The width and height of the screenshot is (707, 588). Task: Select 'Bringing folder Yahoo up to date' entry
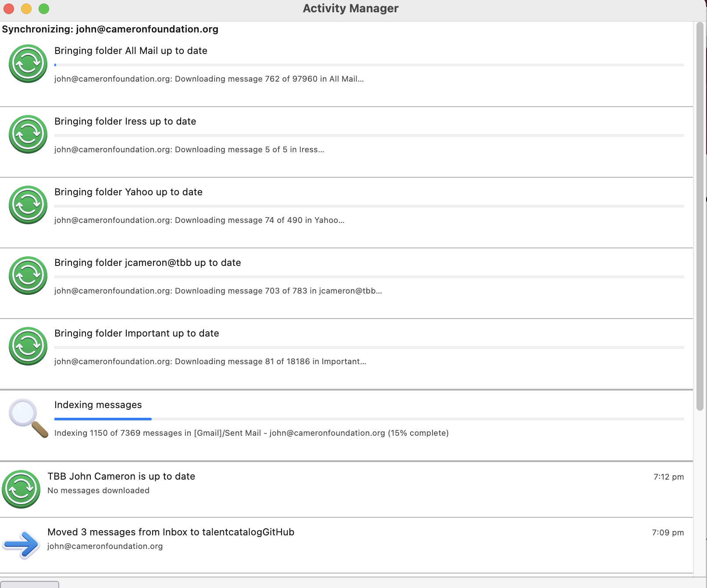pyautogui.click(x=129, y=192)
